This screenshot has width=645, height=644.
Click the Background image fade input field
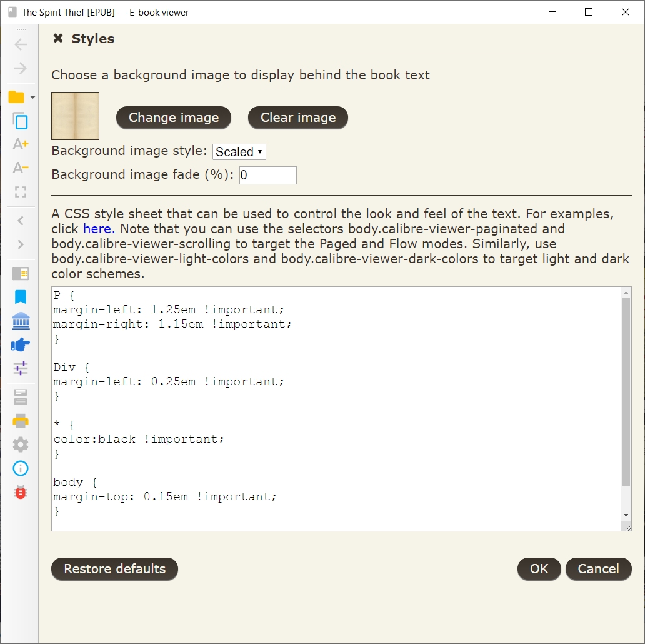pos(267,175)
